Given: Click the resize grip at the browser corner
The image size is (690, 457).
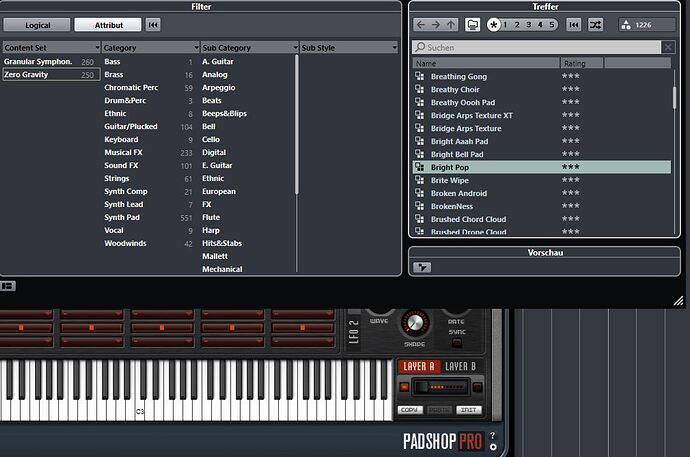Looking at the screenshot, I should pos(678,300).
